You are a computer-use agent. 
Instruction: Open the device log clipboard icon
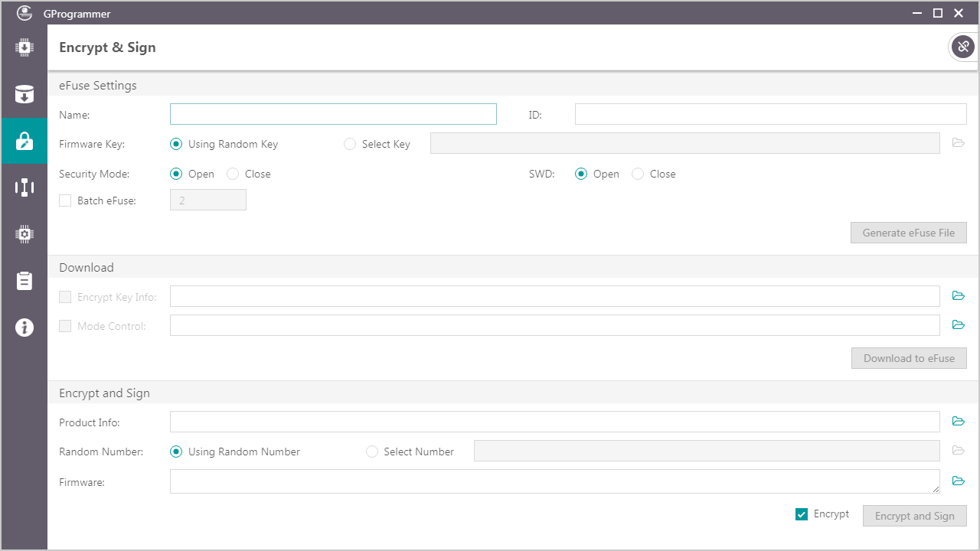(24, 281)
